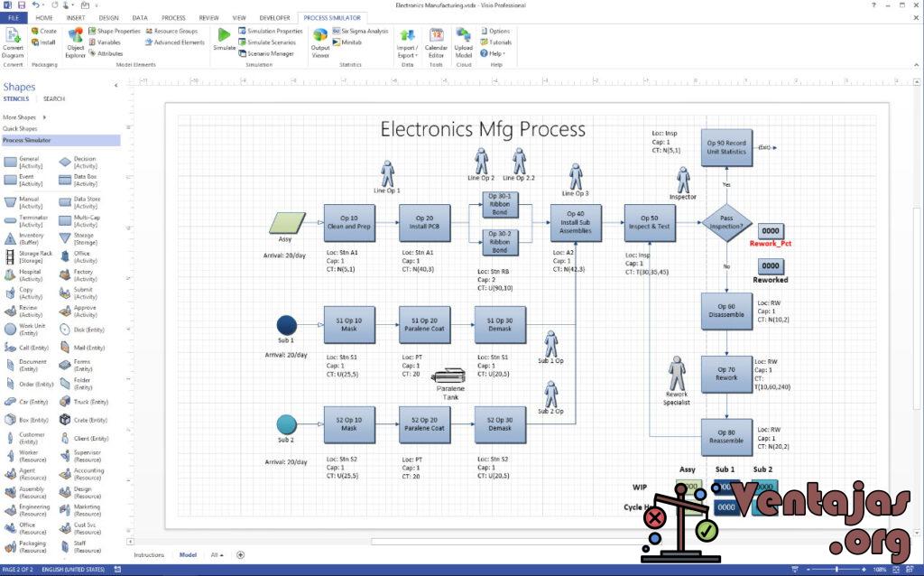Open the FILE tab
This screenshot has width=924, height=576.
pos(14,18)
